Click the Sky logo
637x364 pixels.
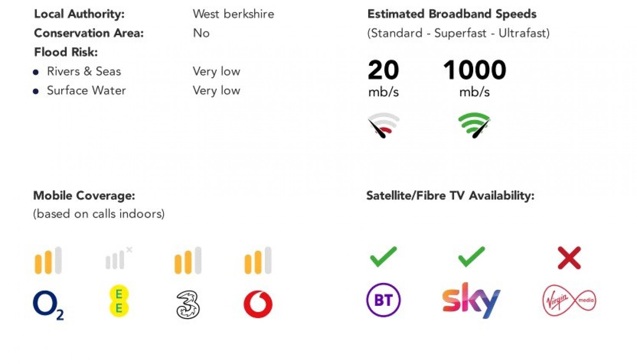[471, 300]
